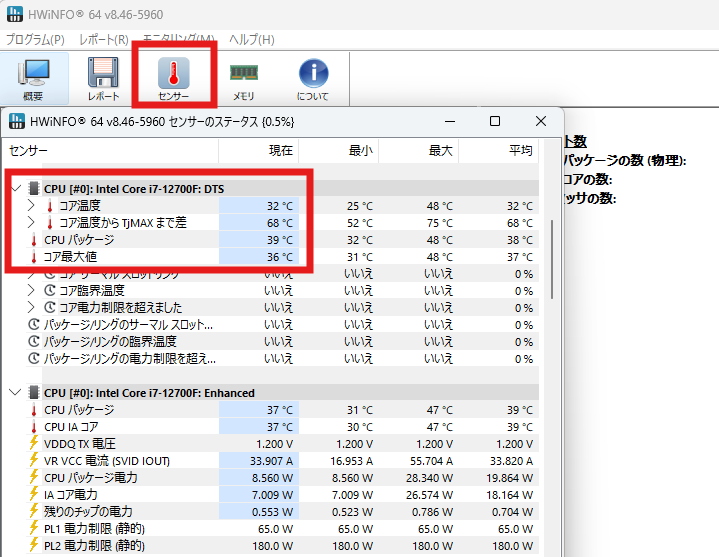
Task: Open the レポート(R) menu
Action: (x=104, y=40)
